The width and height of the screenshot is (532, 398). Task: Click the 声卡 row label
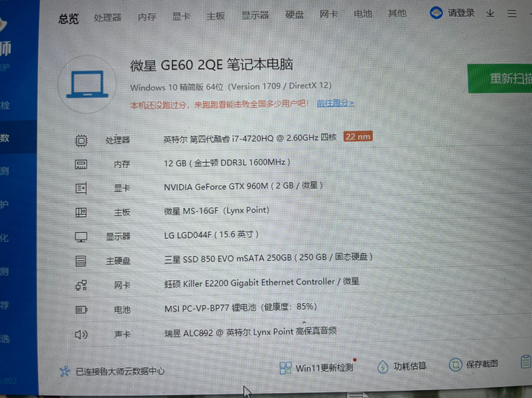(x=122, y=334)
